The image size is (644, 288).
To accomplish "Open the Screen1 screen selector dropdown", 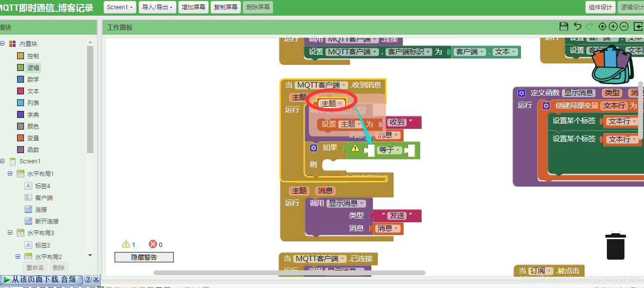I will pyautogui.click(x=120, y=7).
